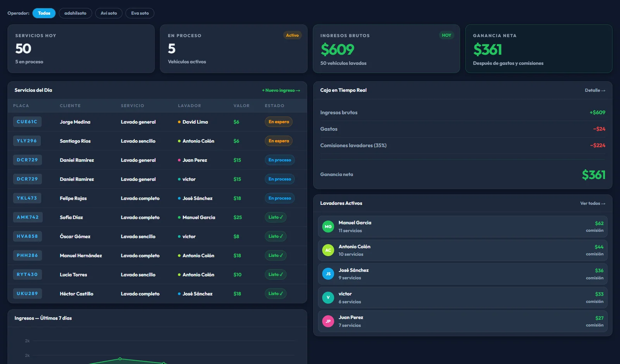Click the Servicios Hoy summary card
The height and width of the screenshot is (364, 620).
81,49
